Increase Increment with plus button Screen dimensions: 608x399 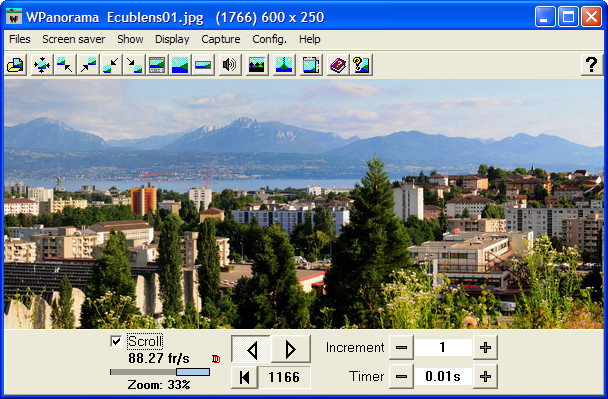(485, 347)
